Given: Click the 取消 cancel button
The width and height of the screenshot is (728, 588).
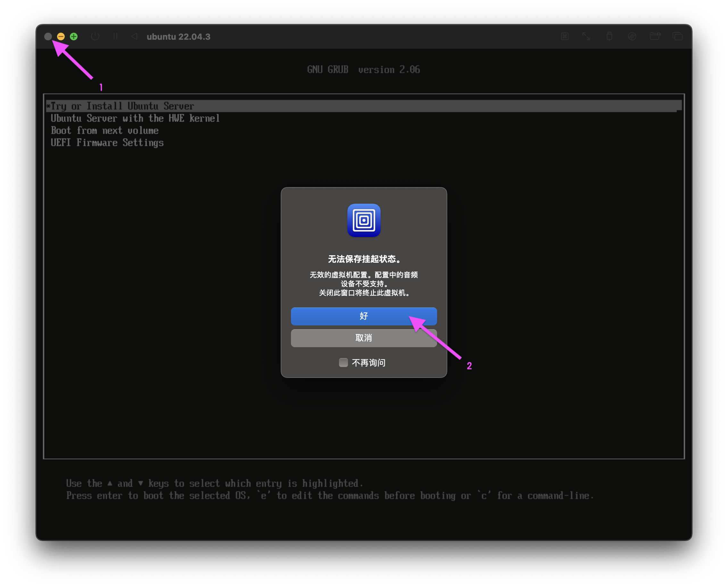Looking at the screenshot, I should 364,338.
